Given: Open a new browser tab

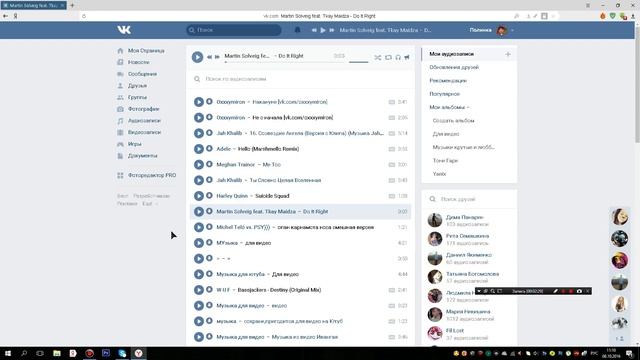Looking at the screenshot, I should pos(72,5).
